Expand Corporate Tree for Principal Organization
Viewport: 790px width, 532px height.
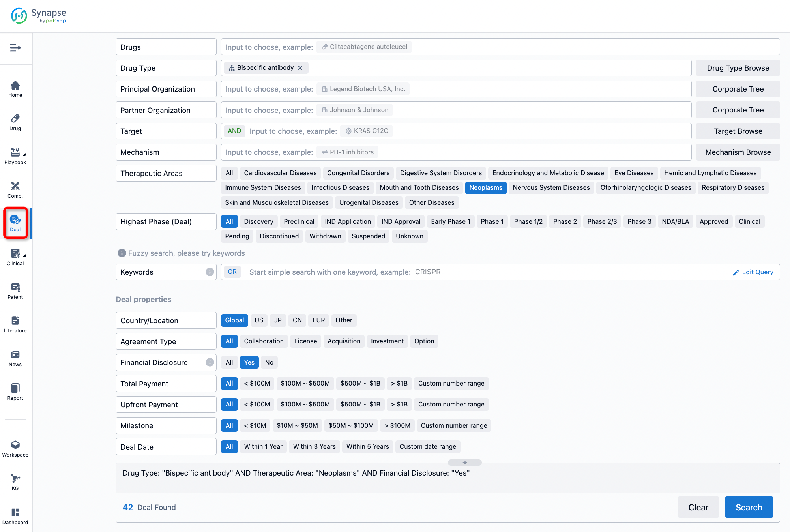[738, 88]
